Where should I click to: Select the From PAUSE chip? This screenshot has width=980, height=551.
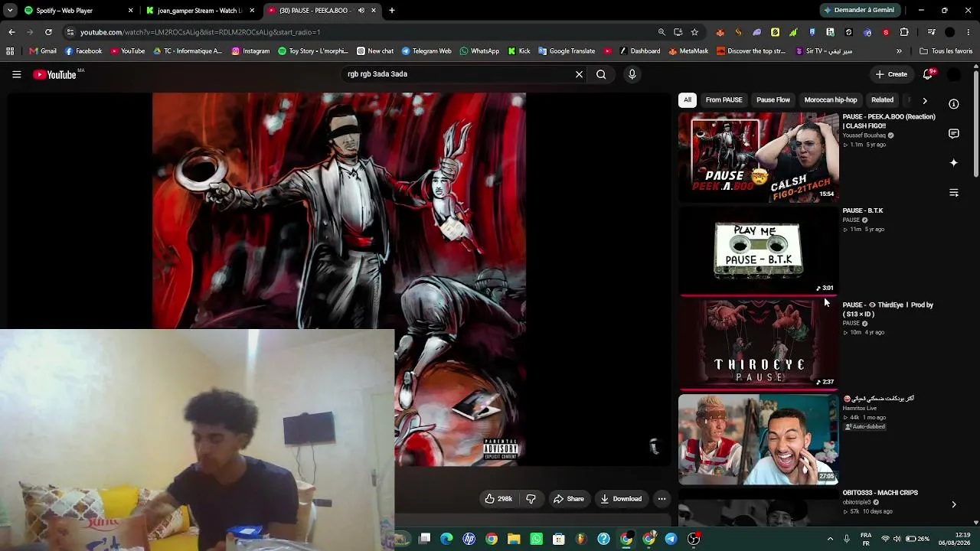click(724, 100)
